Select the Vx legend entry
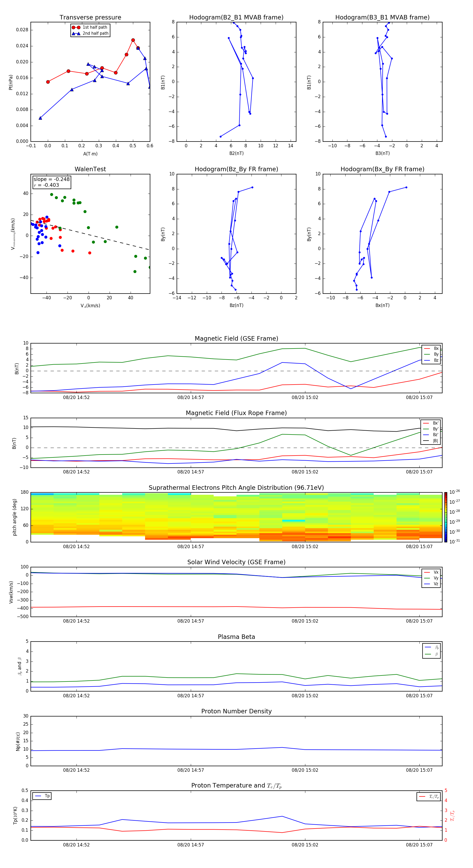 tap(431, 572)
